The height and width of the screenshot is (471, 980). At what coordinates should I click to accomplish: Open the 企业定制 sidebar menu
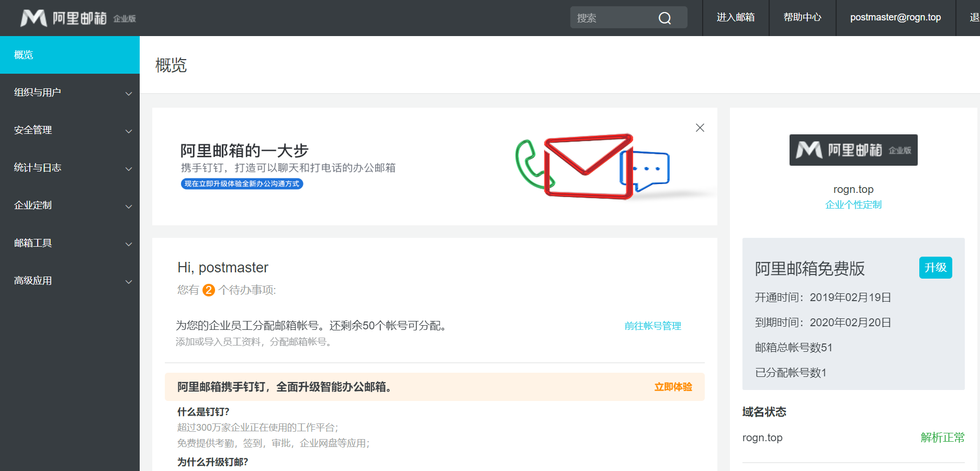(70, 205)
